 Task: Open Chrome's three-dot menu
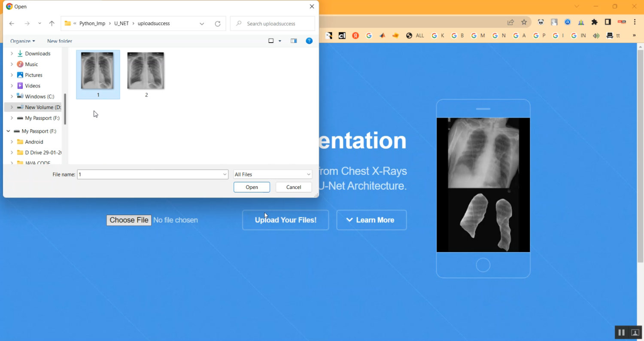[x=635, y=22]
